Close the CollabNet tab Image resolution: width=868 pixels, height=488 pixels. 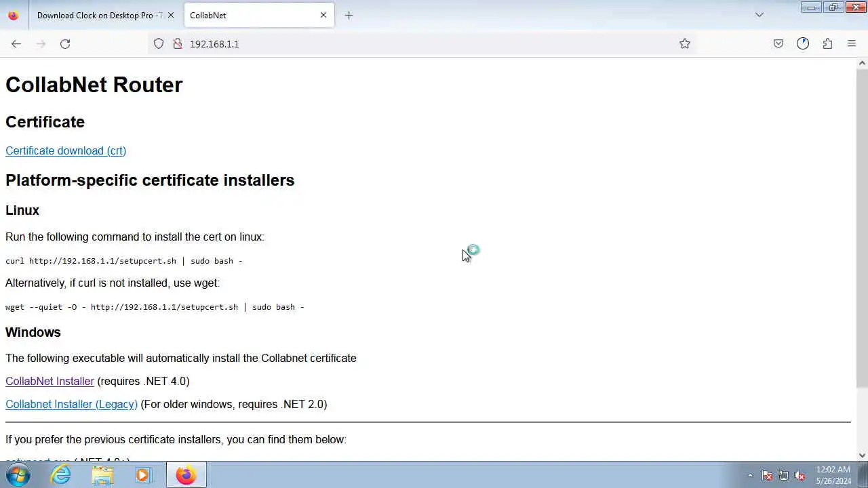point(323,15)
